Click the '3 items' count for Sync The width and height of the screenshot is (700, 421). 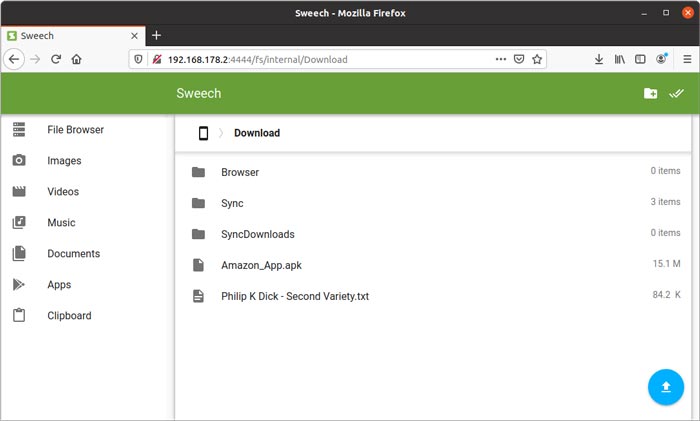coord(665,202)
